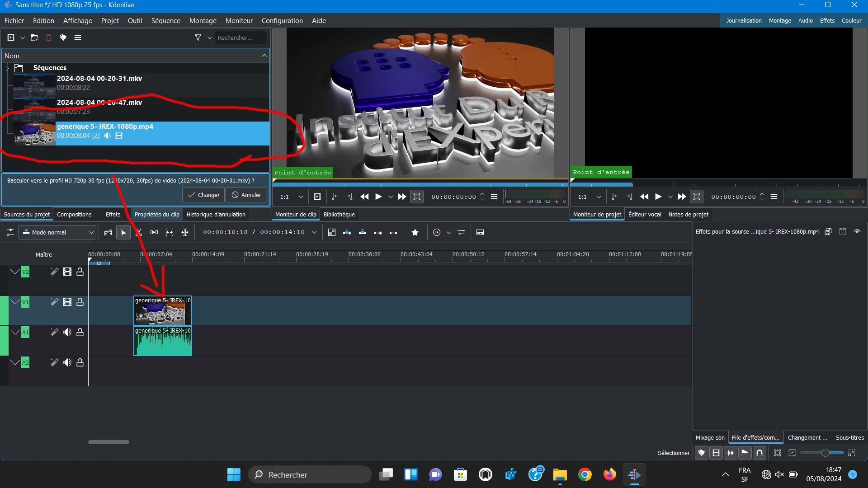Click the red delete clip trash icon
This screenshot has width=868, height=488.
pyautogui.click(x=49, y=38)
